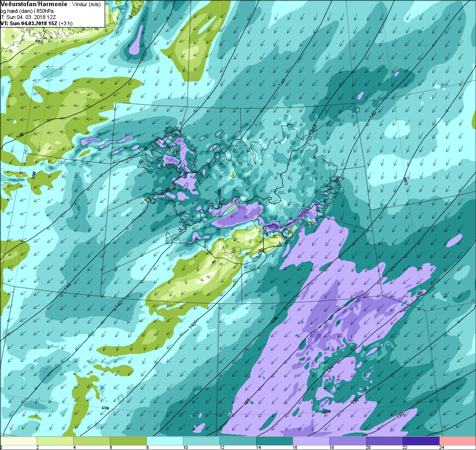This screenshot has width=476, height=450.
Task: Click the legend value label "2"
Action: pos(38,447)
